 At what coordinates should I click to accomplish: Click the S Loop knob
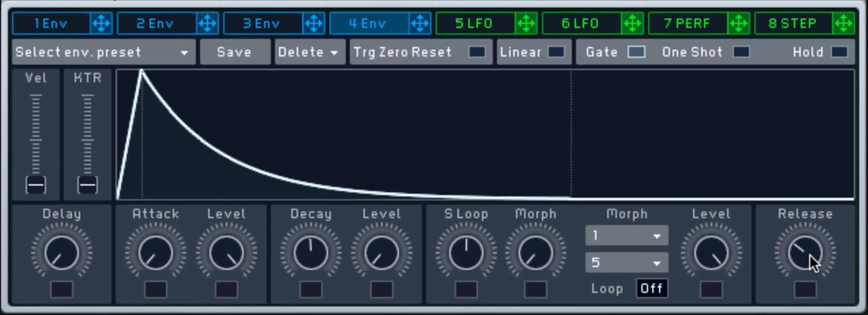[x=466, y=253]
